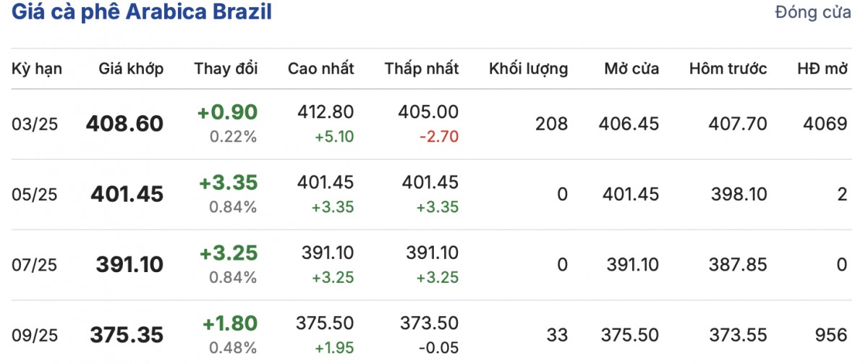Screen dimensions: 868x364
Task: Click the HĐ mở column header
Action: 822,69
